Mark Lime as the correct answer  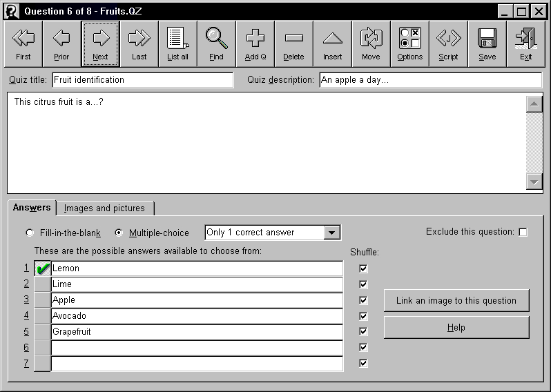[43, 284]
